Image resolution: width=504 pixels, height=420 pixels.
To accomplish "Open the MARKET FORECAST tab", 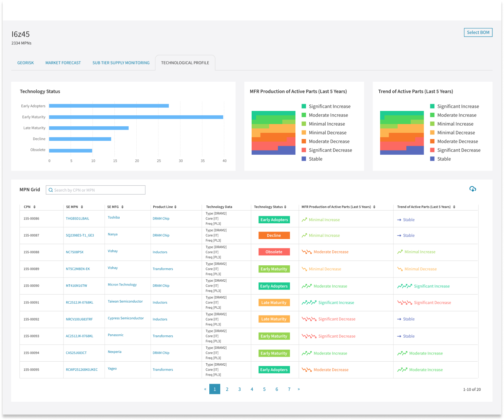I will (x=63, y=62).
